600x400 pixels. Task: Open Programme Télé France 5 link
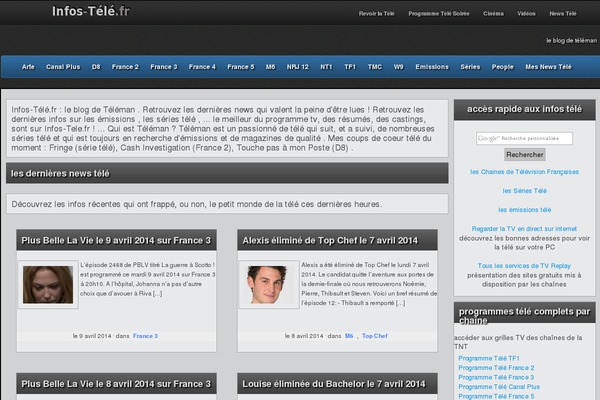(496, 397)
